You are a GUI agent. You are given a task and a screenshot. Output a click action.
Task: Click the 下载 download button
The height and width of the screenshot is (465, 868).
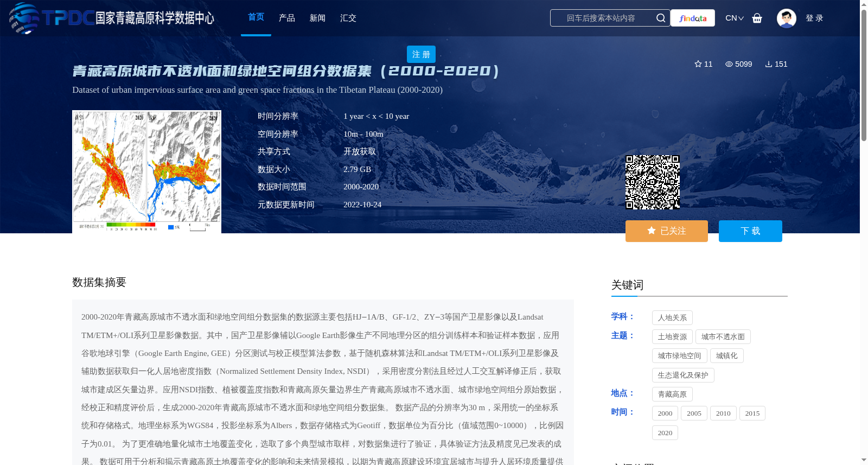tap(750, 231)
